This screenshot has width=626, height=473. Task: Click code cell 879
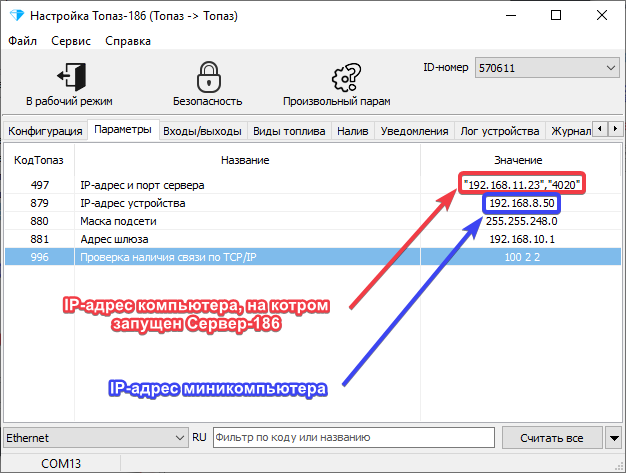(40, 203)
